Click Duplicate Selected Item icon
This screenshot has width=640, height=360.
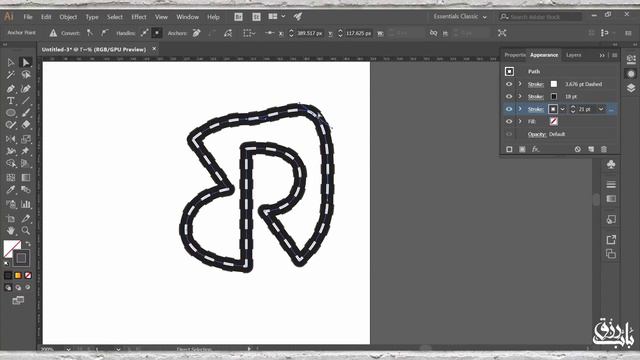(x=591, y=149)
